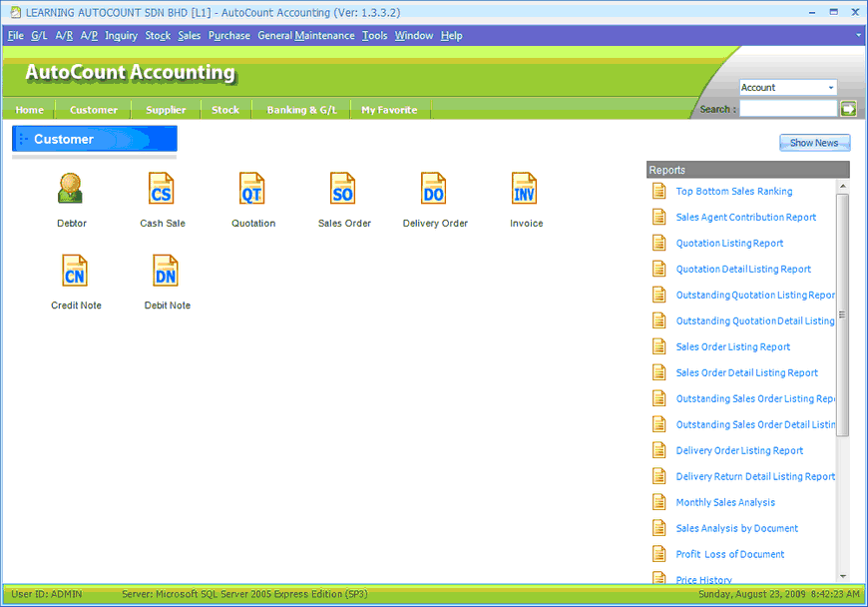Click the report icon beside Sales Order Listing Report
The width and height of the screenshot is (868, 607).
pyautogui.click(x=658, y=346)
